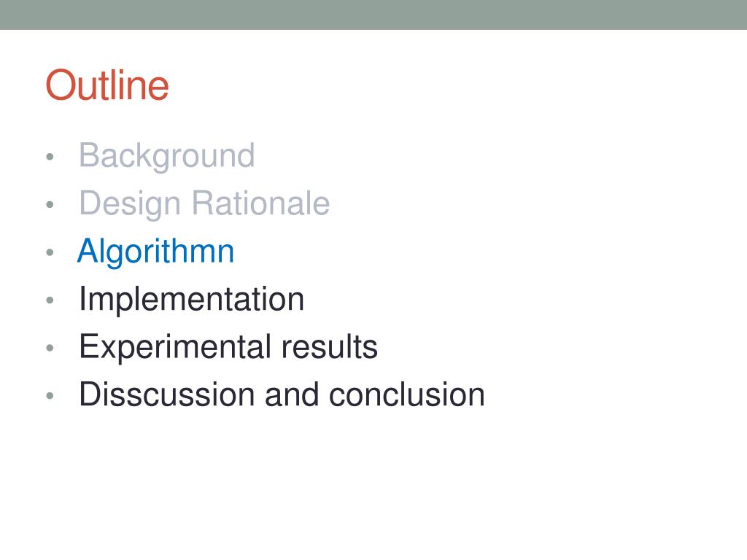Click the word Design
The image size is (747, 560).
pyautogui.click(x=131, y=203)
